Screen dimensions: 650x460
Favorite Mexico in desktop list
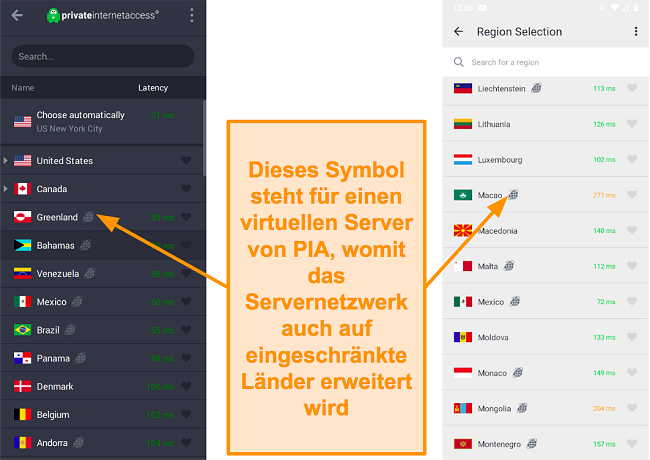187,301
